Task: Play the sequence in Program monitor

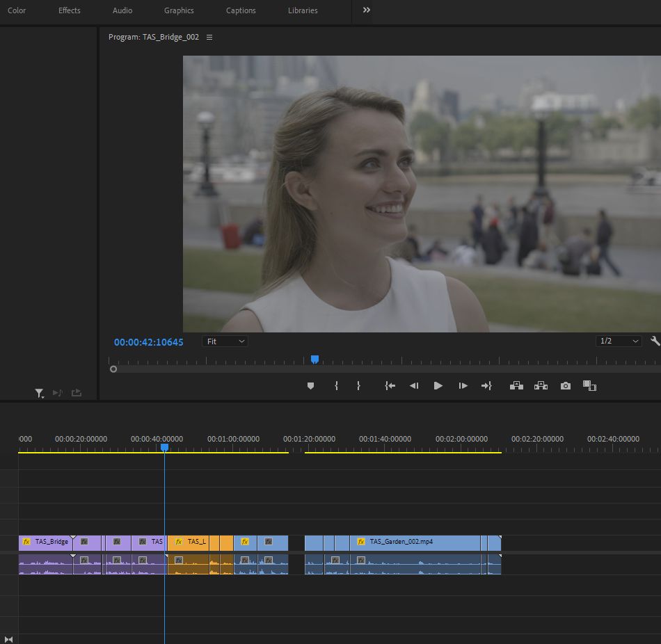Action: tap(438, 386)
